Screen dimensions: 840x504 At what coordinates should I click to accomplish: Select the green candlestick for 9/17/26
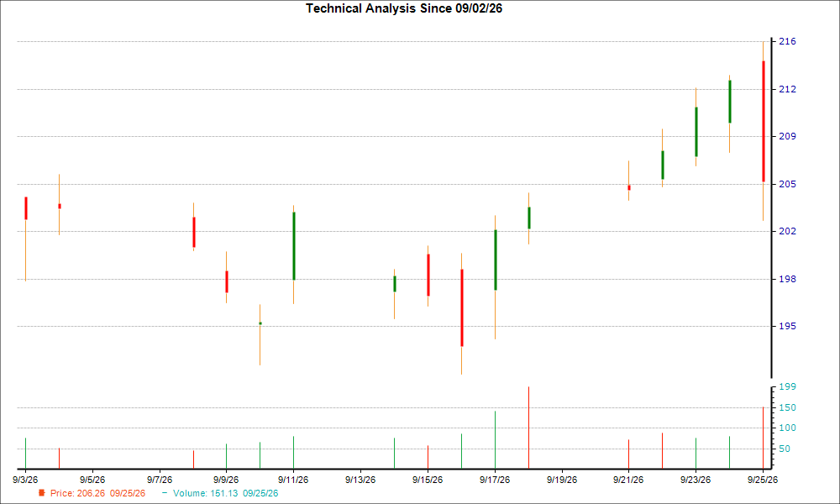click(496, 260)
